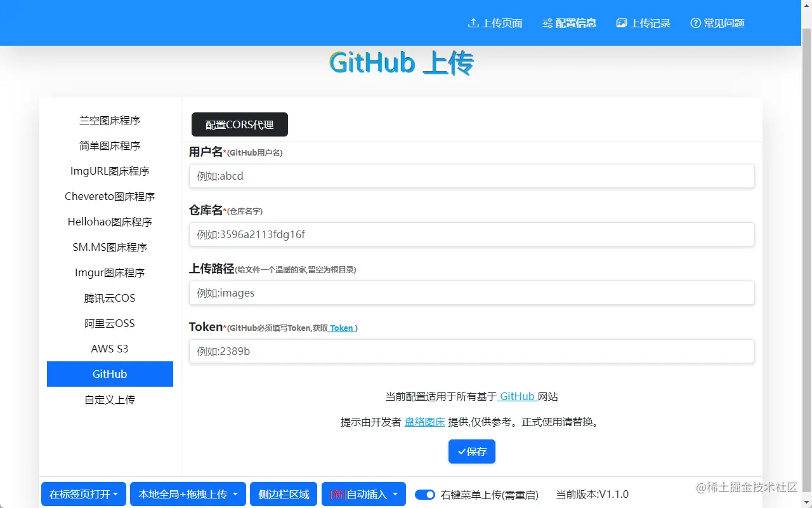812x508 pixels.
Task: Disable 右键菜单上传 with the blue switch
Action: (424, 494)
